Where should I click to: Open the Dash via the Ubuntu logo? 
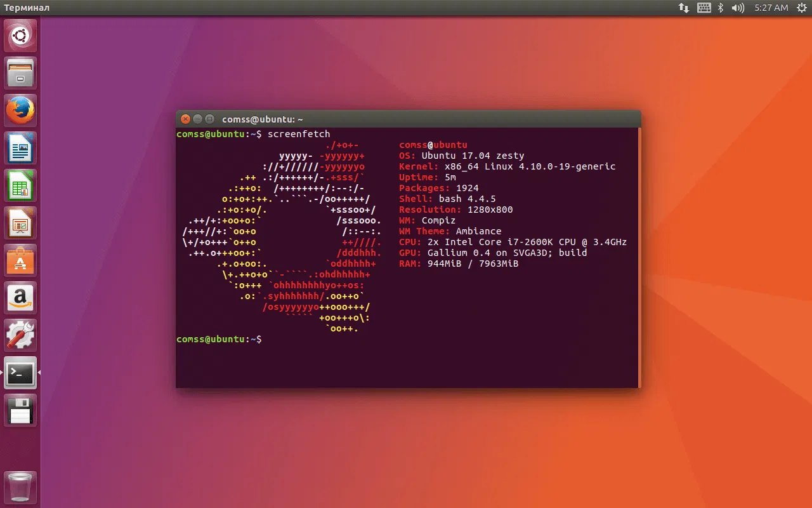(x=20, y=35)
